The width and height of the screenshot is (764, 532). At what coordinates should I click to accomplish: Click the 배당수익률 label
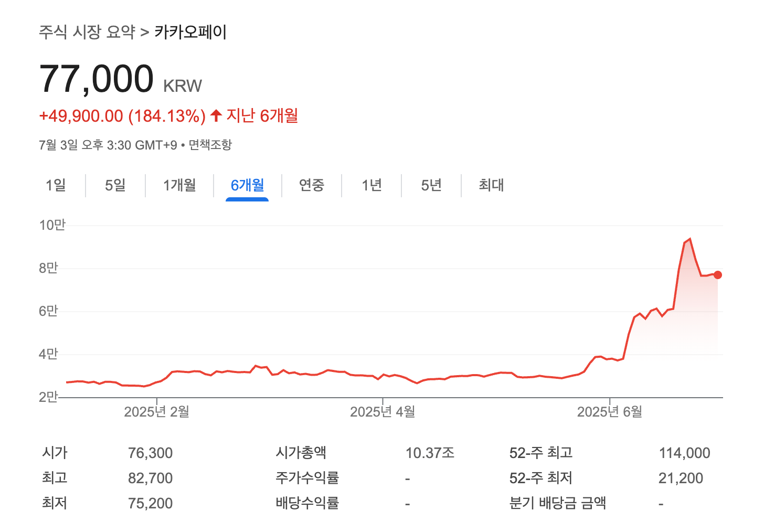pyautogui.click(x=307, y=503)
